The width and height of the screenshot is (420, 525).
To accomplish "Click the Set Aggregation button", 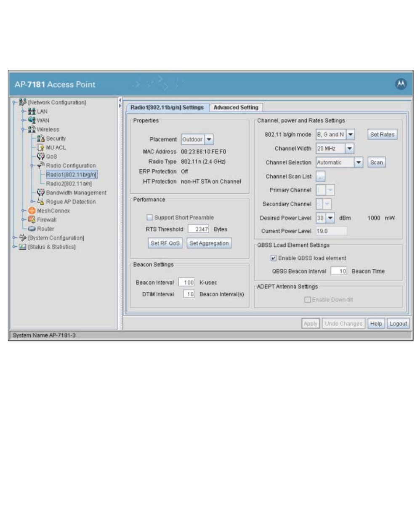I will click(209, 243).
